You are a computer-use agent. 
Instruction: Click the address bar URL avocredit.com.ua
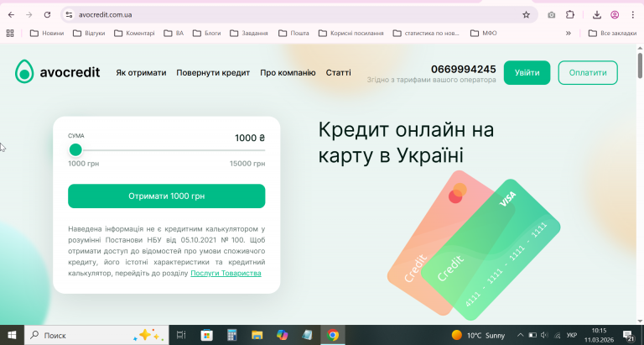[105, 15]
